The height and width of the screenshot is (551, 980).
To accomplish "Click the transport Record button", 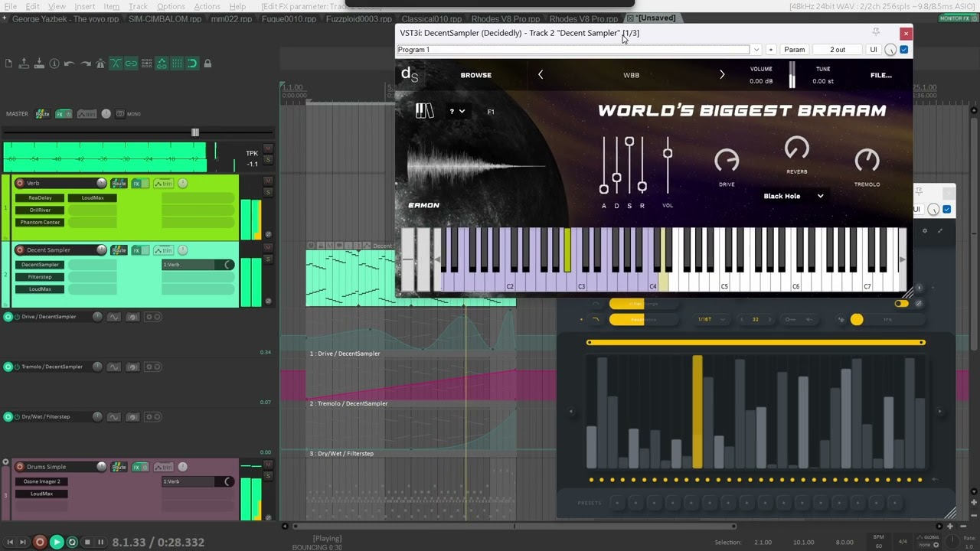I will click(x=40, y=542).
